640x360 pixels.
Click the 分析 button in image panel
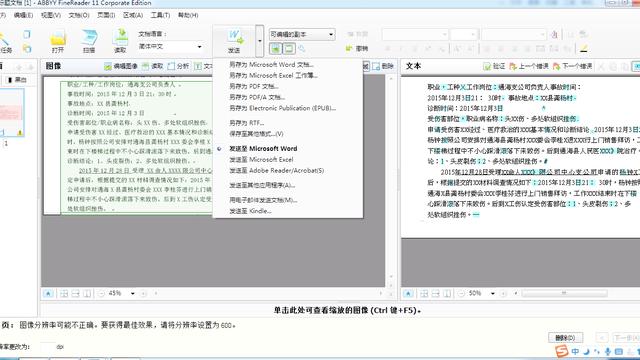(178, 66)
